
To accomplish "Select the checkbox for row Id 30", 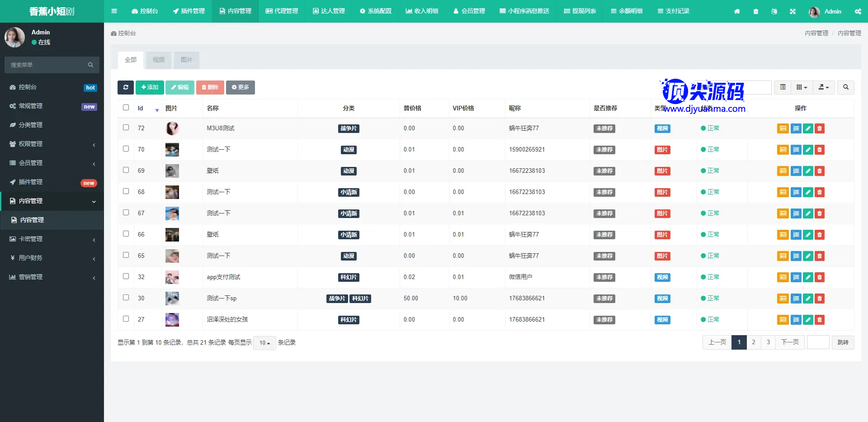I will [126, 298].
